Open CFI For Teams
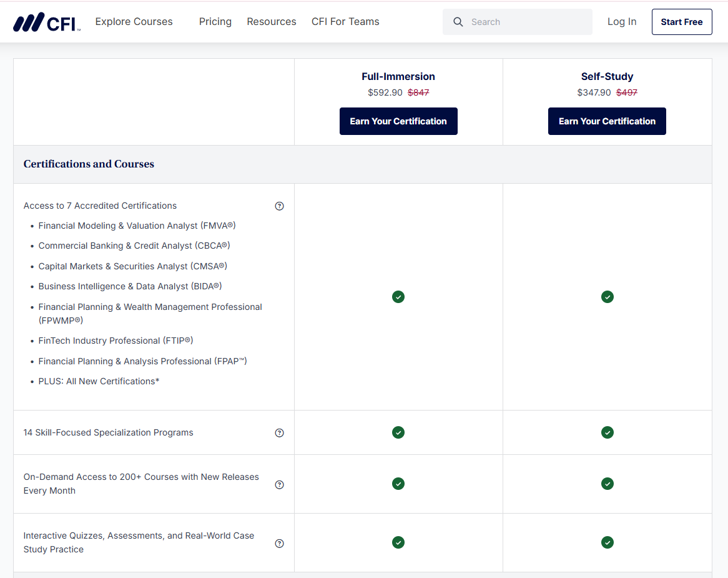Screen dimensions: 728x578 (x=345, y=22)
